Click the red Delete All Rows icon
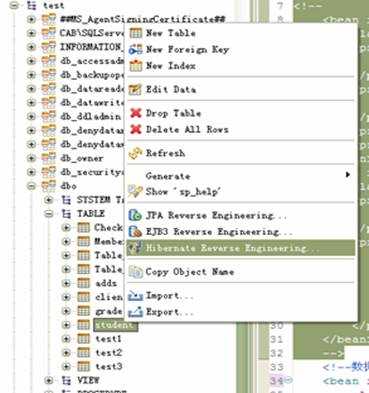369x393 pixels. [x=135, y=129]
